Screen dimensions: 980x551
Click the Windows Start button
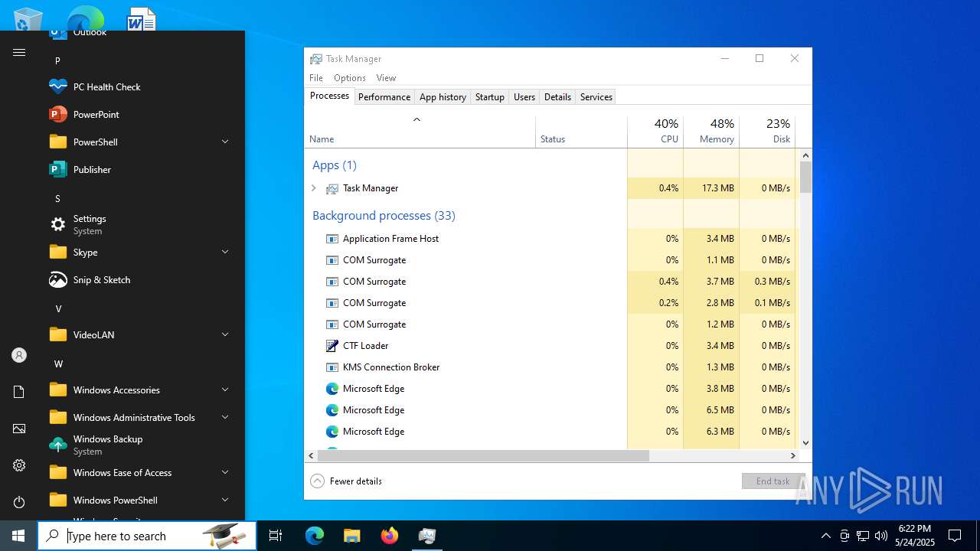[x=18, y=536]
